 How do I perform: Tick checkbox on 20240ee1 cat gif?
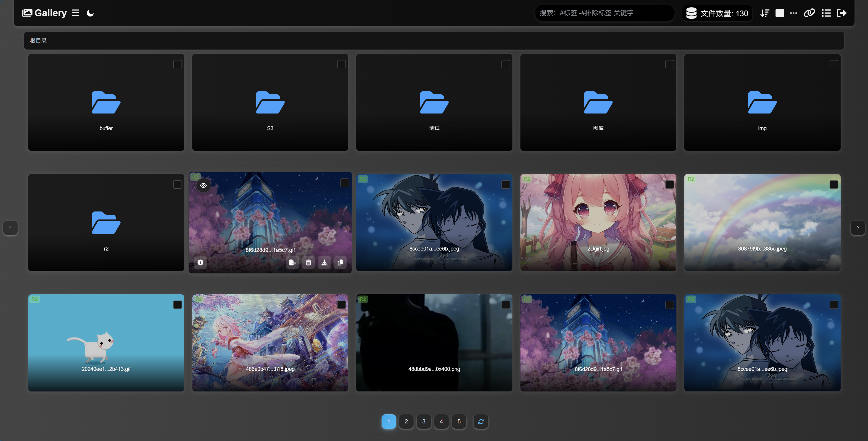pos(177,305)
